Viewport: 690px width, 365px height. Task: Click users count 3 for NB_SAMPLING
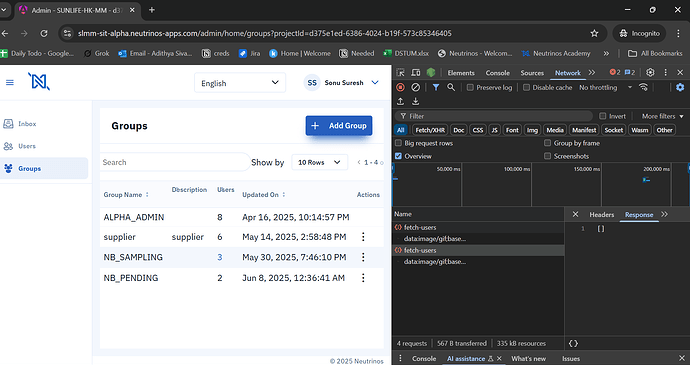[x=220, y=257]
